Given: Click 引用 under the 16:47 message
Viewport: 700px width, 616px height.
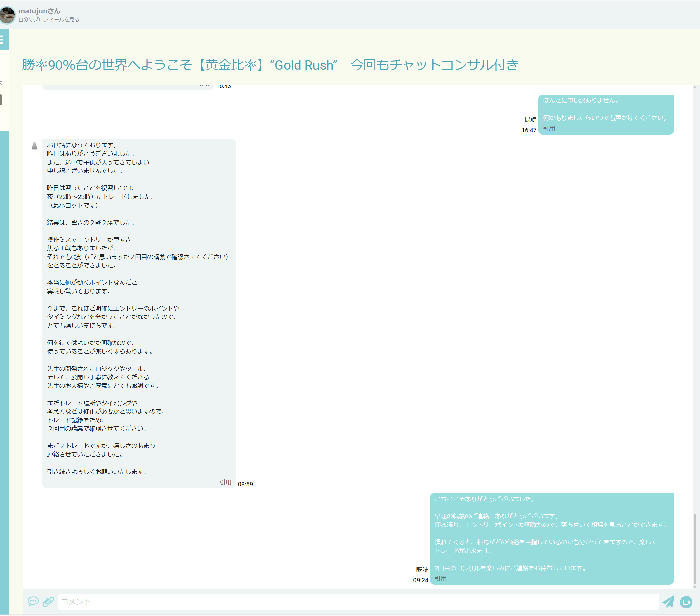Looking at the screenshot, I should coord(548,128).
